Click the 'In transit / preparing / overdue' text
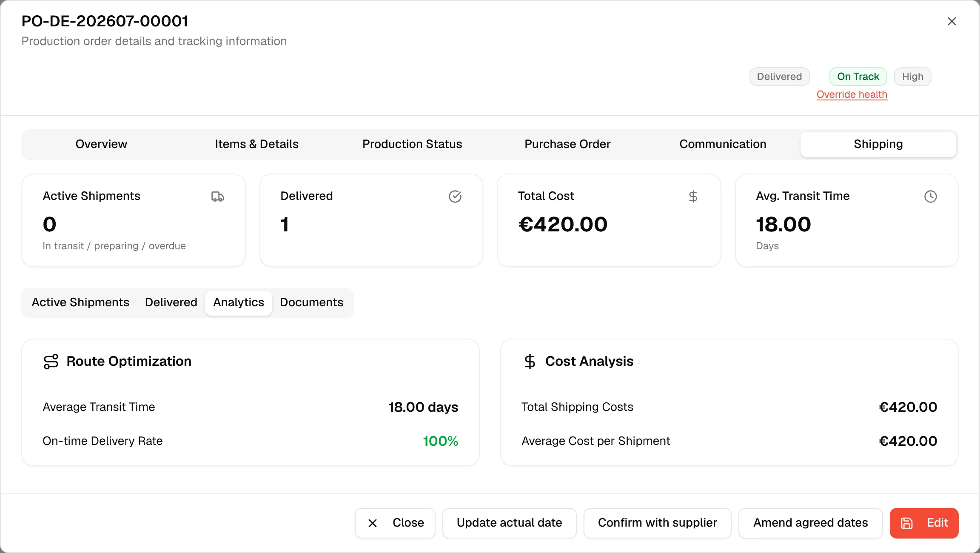The width and height of the screenshot is (980, 553). (114, 246)
